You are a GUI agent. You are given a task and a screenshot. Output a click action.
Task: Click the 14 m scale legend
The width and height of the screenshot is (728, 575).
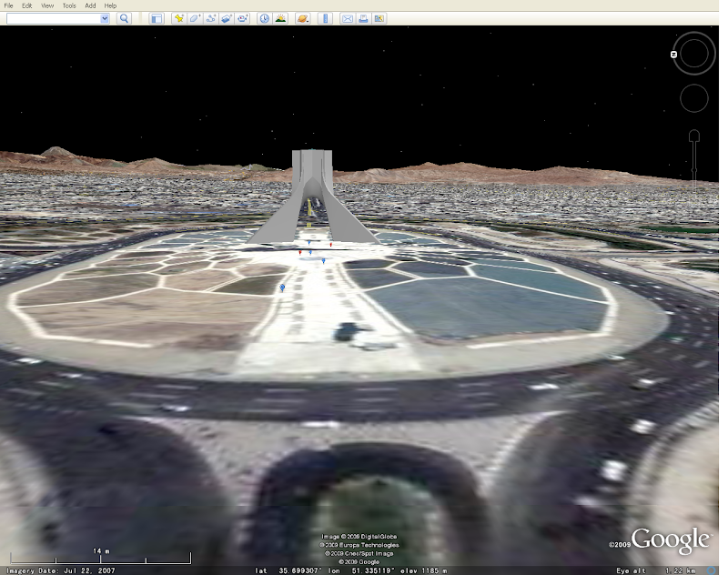pyautogui.click(x=101, y=557)
